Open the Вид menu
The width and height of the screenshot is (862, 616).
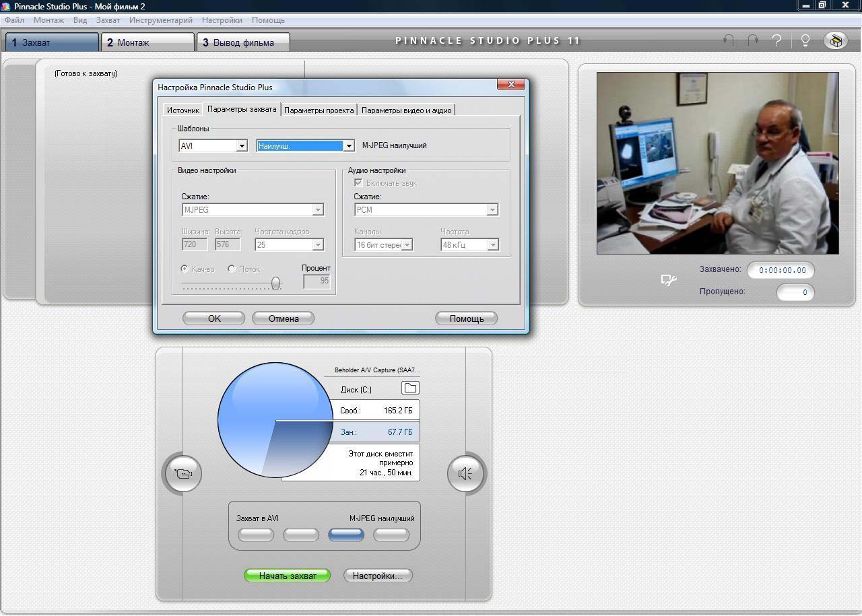(80, 20)
